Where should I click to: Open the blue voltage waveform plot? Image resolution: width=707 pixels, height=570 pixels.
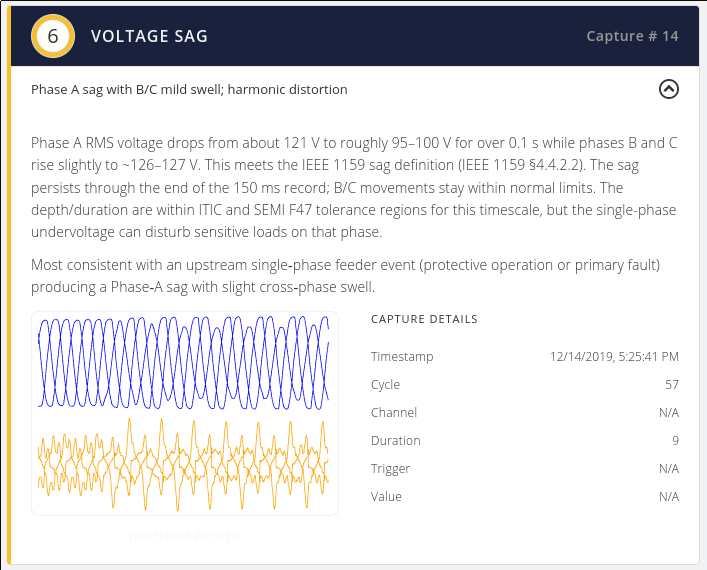tap(184, 363)
